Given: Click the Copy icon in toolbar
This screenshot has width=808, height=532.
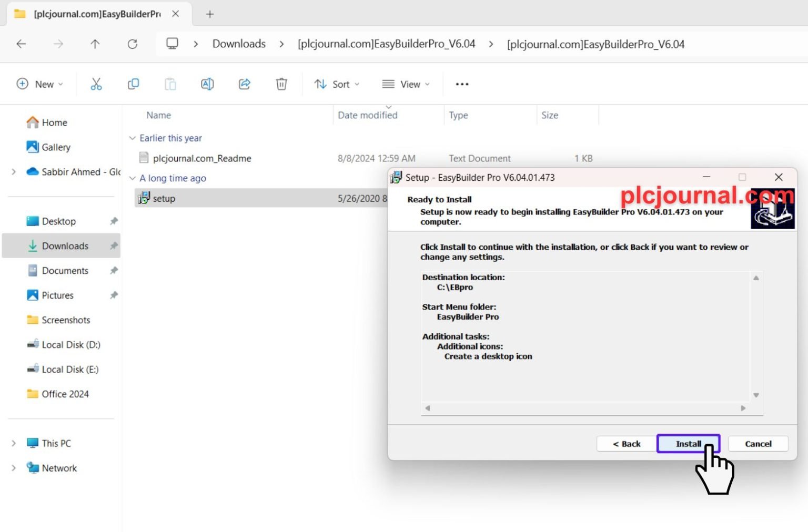Looking at the screenshot, I should (x=134, y=84).
